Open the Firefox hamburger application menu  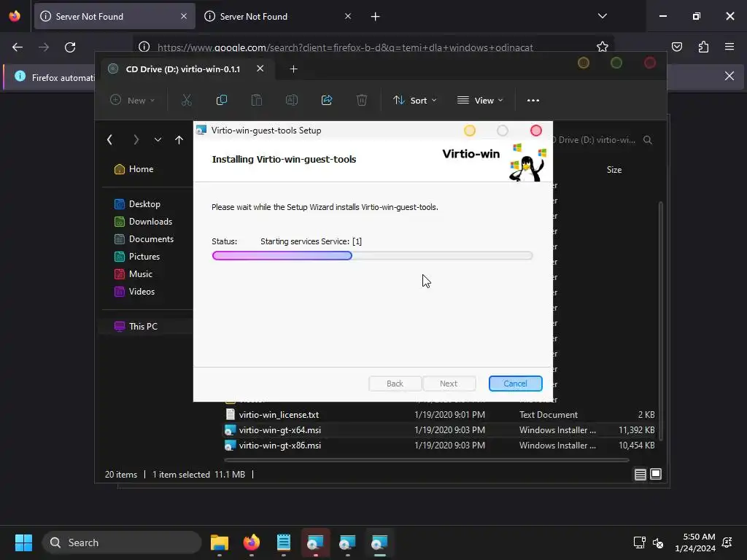point(729,47)
